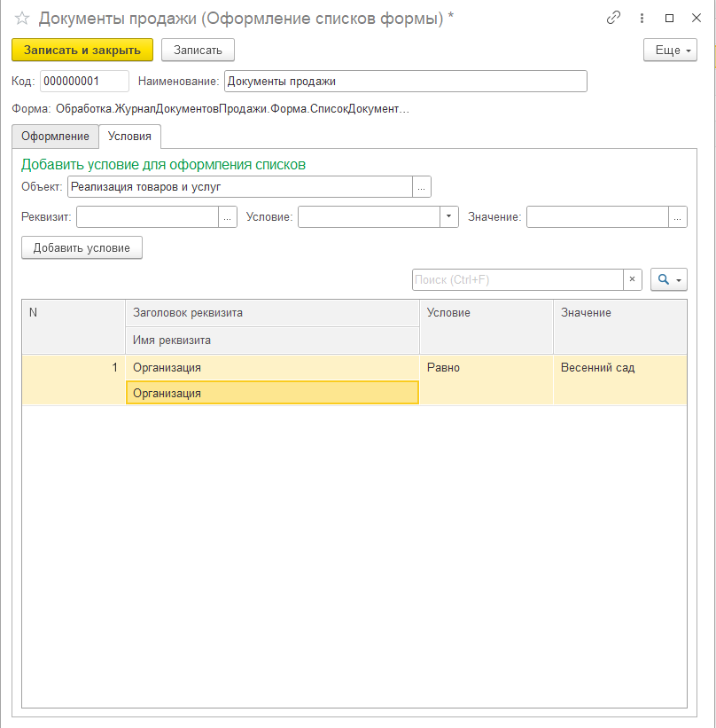This screenshot has width=716, height=728.
Task: Click the Объект field with Реализация товаров и услуг
Action: 240,186
